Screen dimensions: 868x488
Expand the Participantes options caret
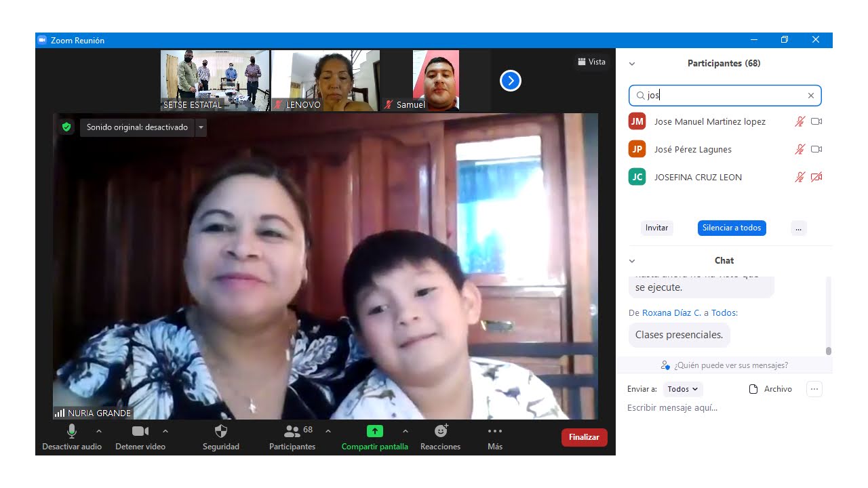[x=328, y=431]
